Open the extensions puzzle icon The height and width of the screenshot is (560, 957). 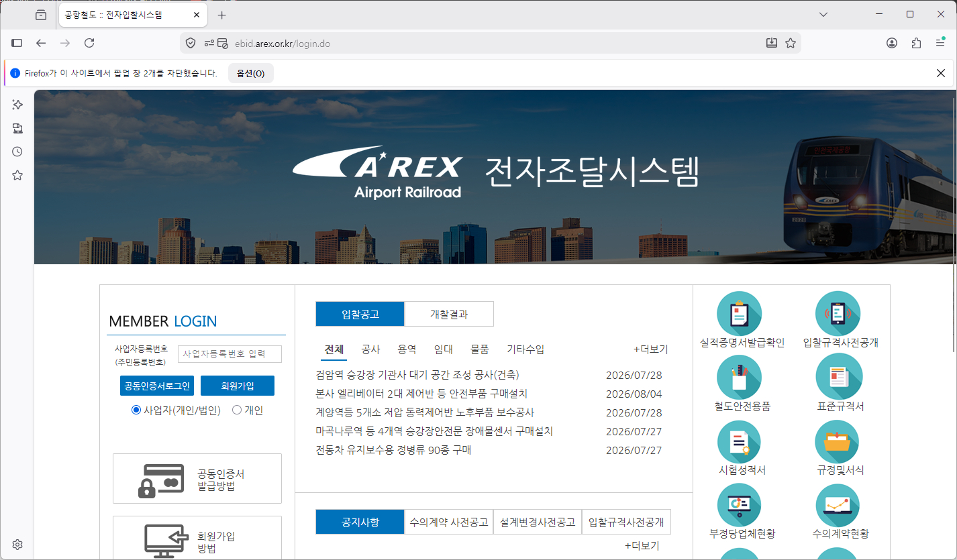916,43
